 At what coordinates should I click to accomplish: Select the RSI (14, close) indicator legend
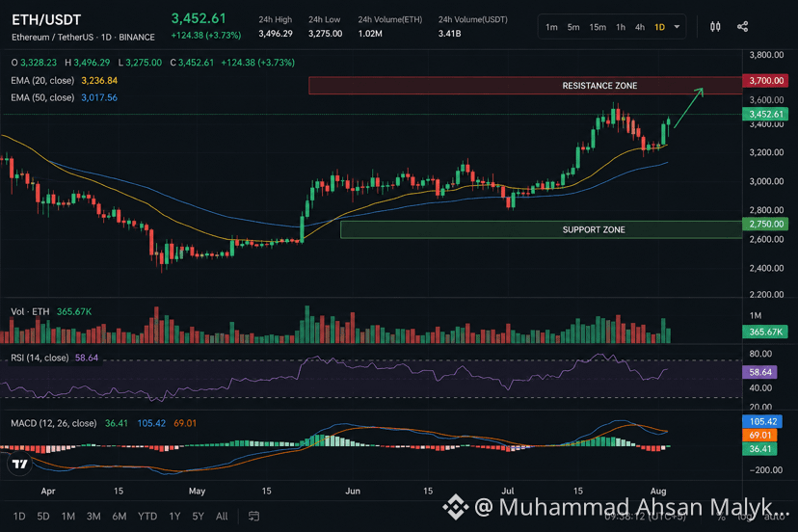(40, 358)
